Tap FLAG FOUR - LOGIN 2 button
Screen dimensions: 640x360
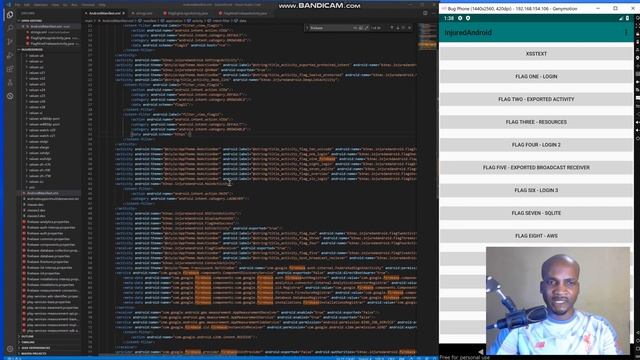pyautogui.click(x=536, y=145)
